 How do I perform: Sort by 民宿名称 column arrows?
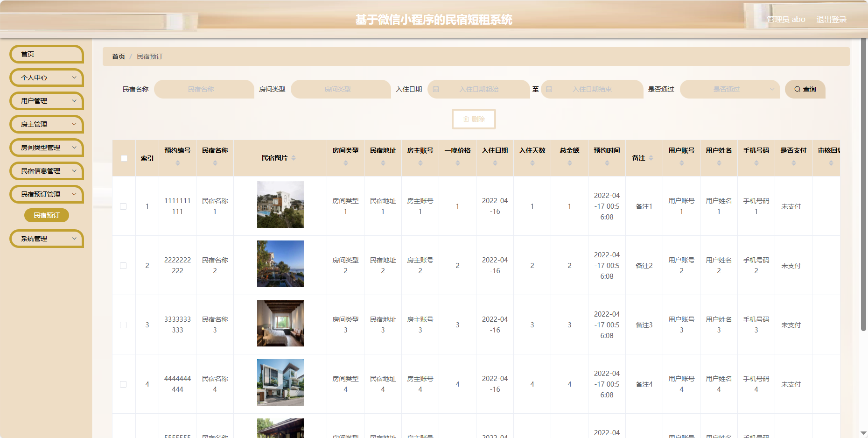point(215,163)
